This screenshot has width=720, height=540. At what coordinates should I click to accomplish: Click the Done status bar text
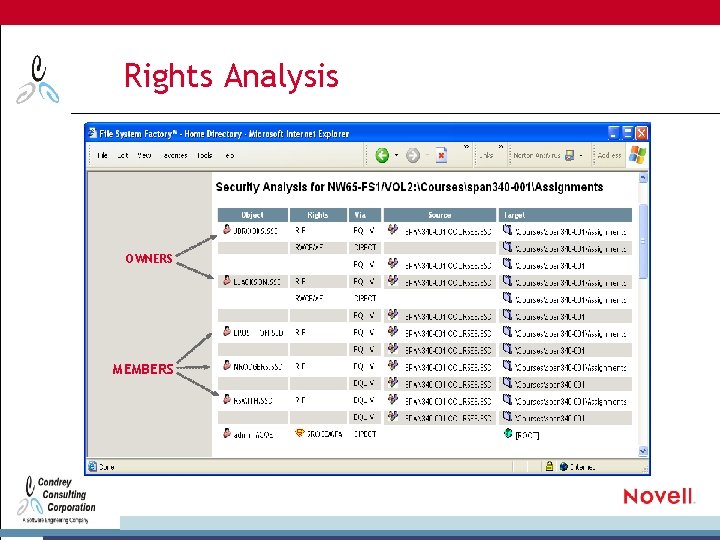tap(107, 467)
